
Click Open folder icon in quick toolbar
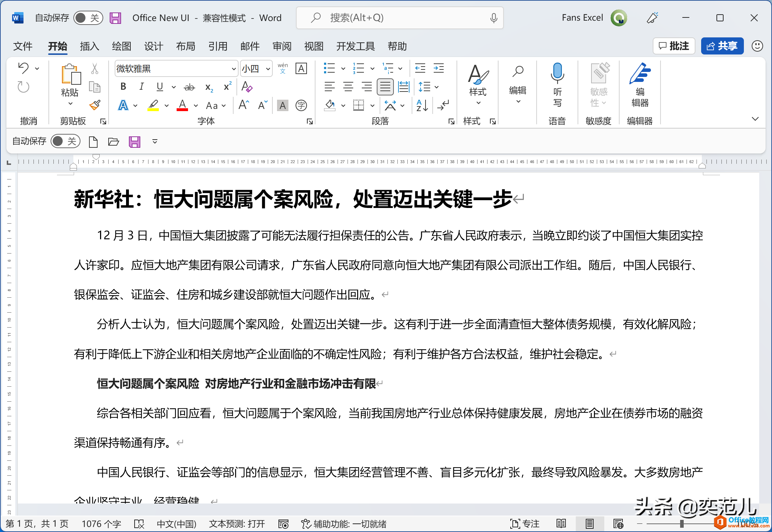click(x=113, y=142)
